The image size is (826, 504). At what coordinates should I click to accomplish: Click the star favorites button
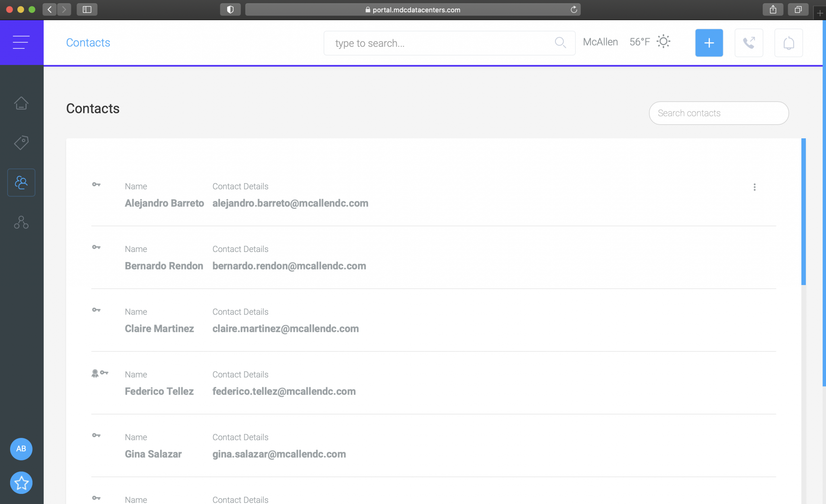[x=21, y=483]
